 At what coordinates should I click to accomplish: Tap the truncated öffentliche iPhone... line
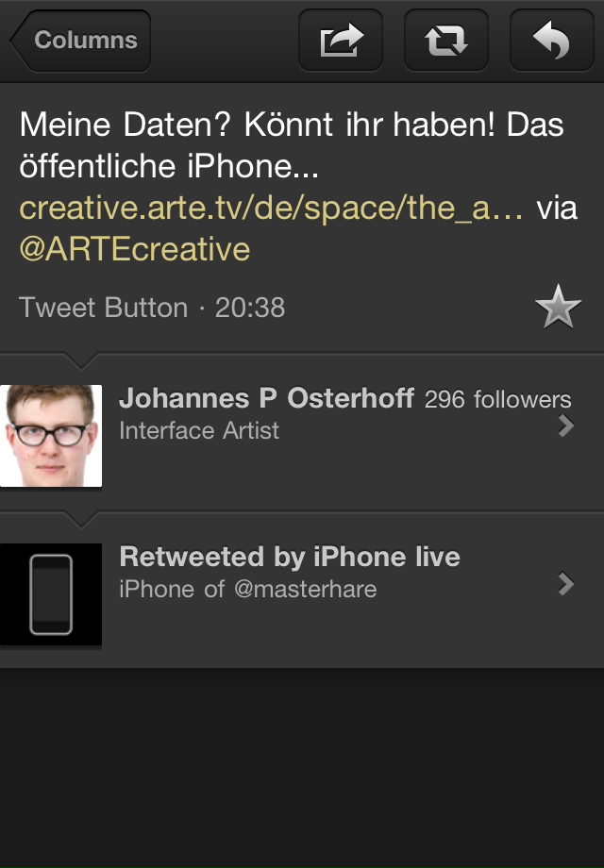[x=170, y=166]
